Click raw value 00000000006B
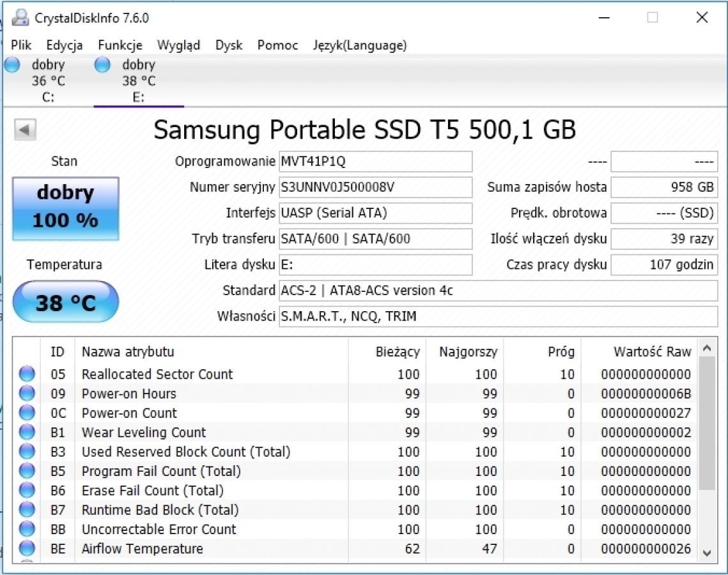The height and width of the screenshot is (575, 728). click(646, 394)
